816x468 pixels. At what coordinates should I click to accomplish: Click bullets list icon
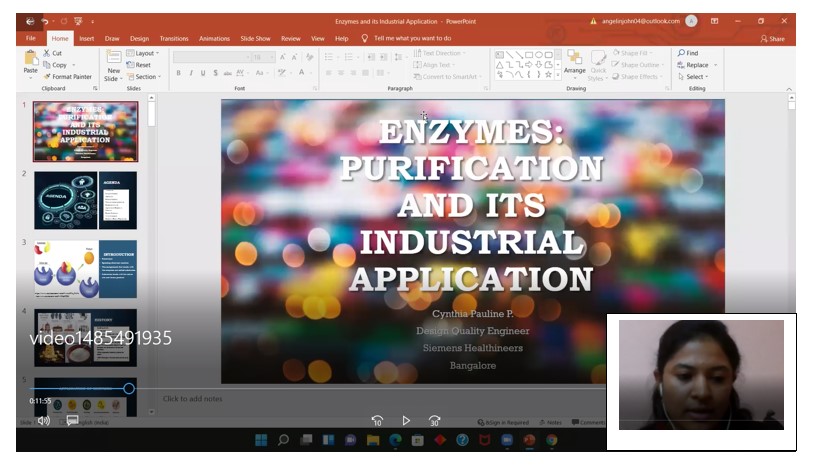point(328,57)
